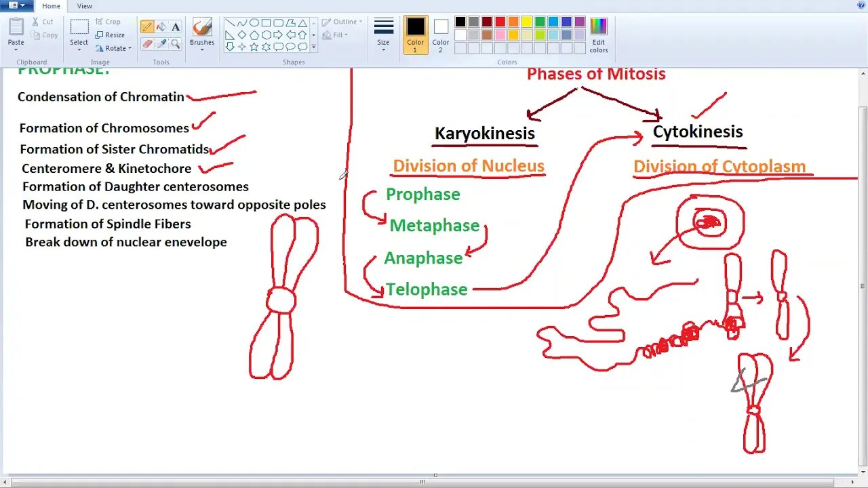Activate Color 2 background selector
The width and height of the screenshot is (868, 488).
click(x=441, y=35)
